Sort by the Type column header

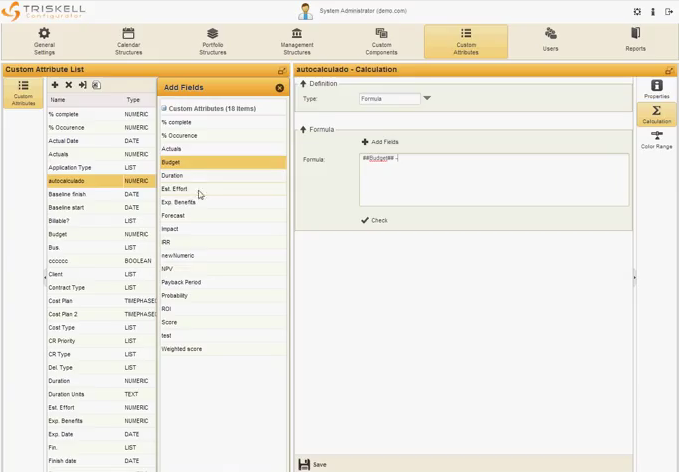pyautogui.click(x=139, y=100)
